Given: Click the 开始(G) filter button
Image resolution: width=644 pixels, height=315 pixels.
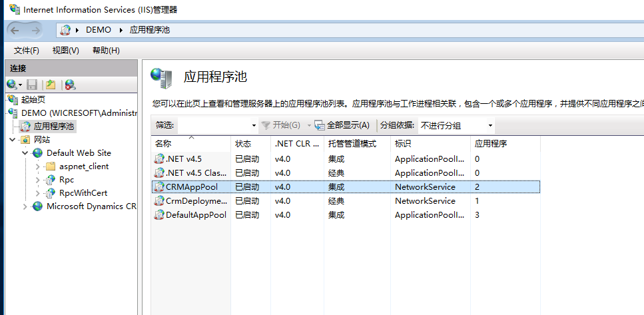Looking at the screenshot, I should pos(281,126).
